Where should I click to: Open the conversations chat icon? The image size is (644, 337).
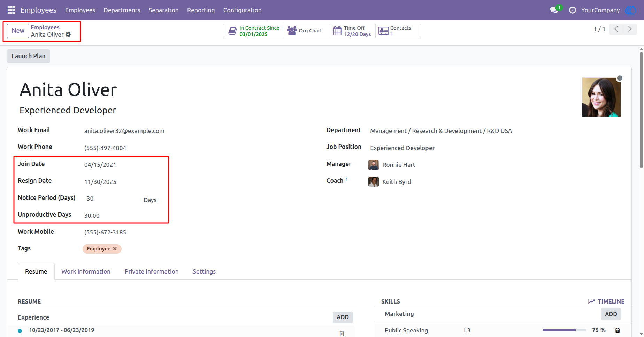click(554, 10)
